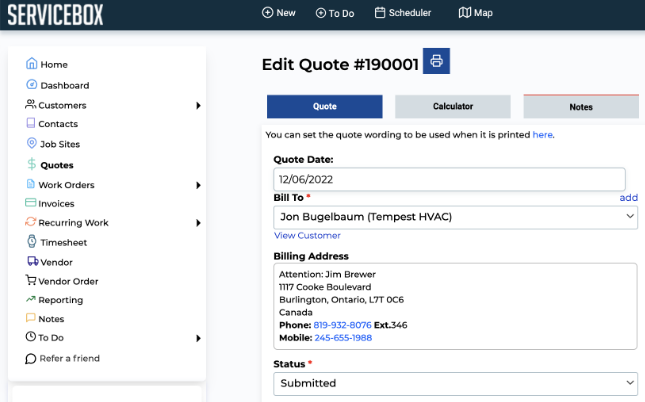Screen dimensions: 645x402
Task: Call phone number 819-932-8076
Action: click(x=342, y=325)
